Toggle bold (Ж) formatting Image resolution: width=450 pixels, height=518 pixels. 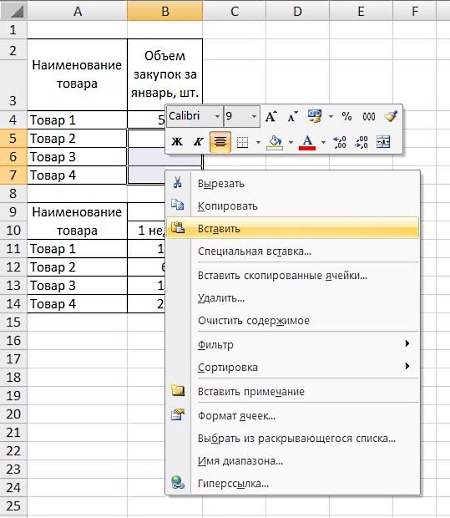(177, 142)
